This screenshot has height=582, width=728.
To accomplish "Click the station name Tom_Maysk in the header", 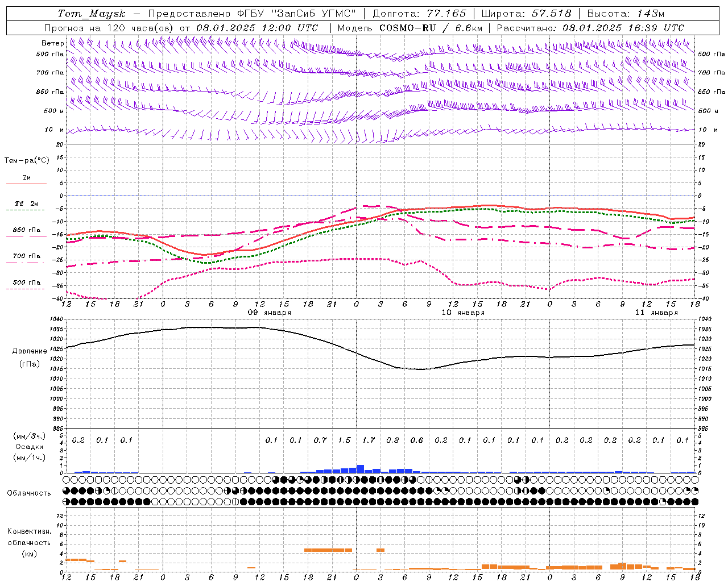I will coord(92,14).
